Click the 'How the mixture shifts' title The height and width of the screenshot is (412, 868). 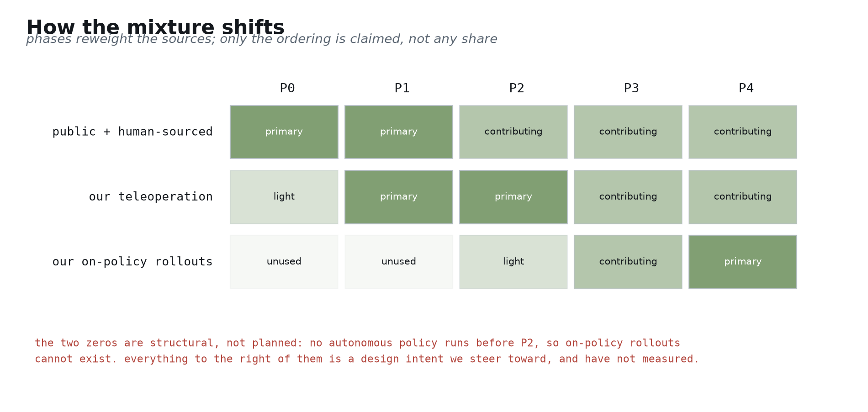click(x=155, y=27)
